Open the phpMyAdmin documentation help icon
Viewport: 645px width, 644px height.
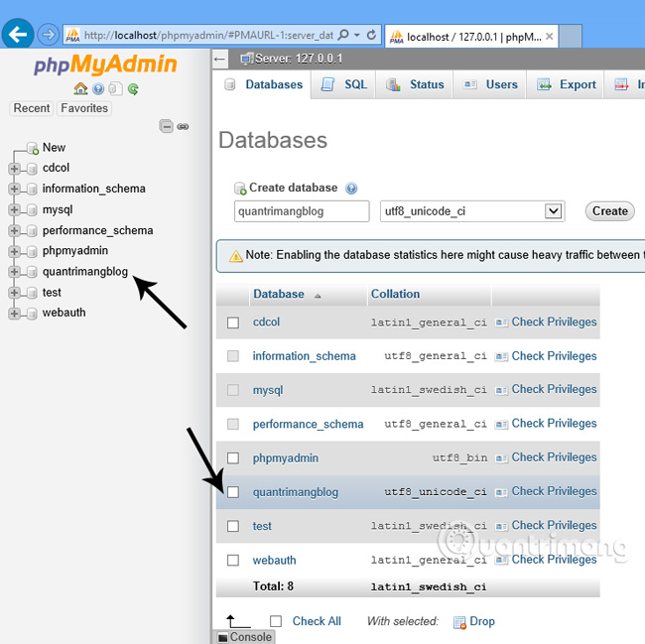(98, 88)
